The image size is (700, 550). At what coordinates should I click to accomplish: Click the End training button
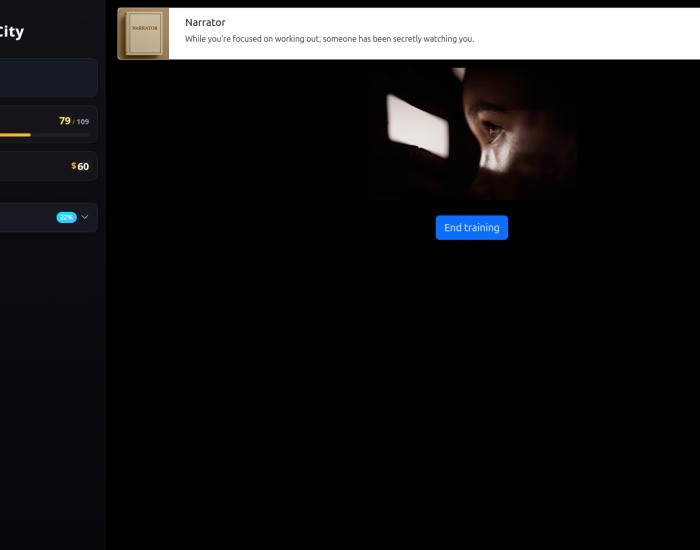coord(471,228)
